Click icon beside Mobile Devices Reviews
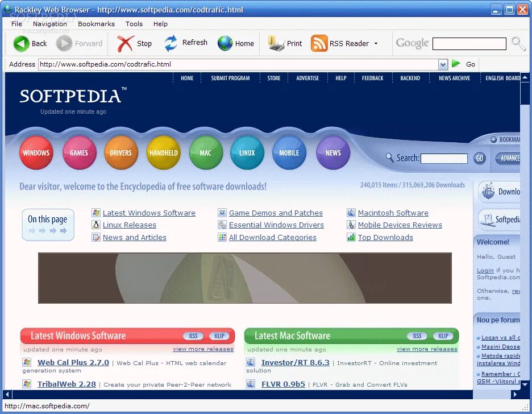Viewport: 532px width, 414px height. (x=351, y=225)
